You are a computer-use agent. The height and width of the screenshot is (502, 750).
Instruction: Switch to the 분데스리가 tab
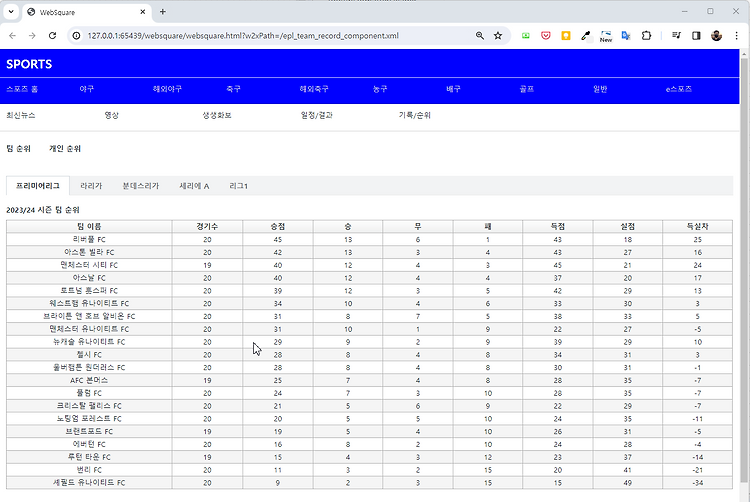pyautogui.click(x=141, y=186)
